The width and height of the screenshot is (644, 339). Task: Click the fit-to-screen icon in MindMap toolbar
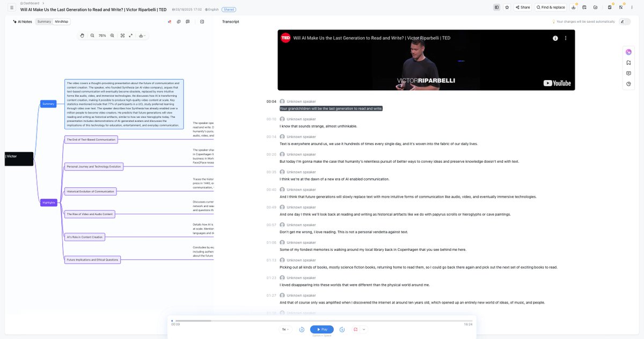pyautogui.click(x=122, y=35)
